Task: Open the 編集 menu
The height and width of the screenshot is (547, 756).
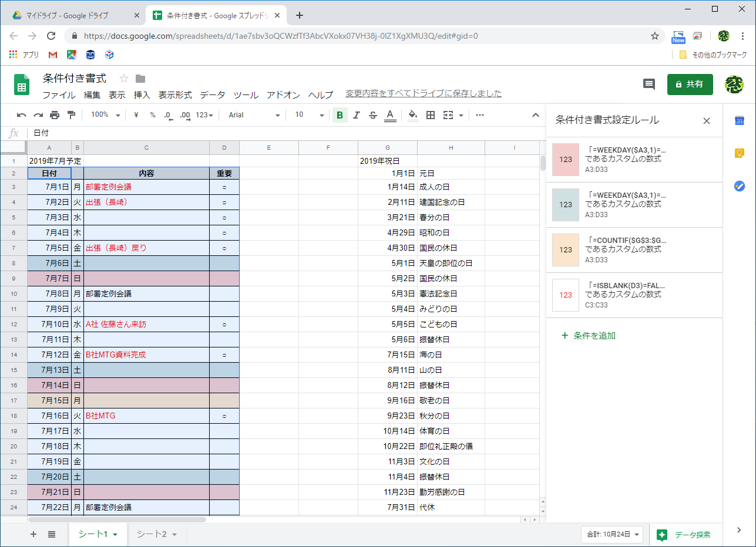Action: pos(92,95)
